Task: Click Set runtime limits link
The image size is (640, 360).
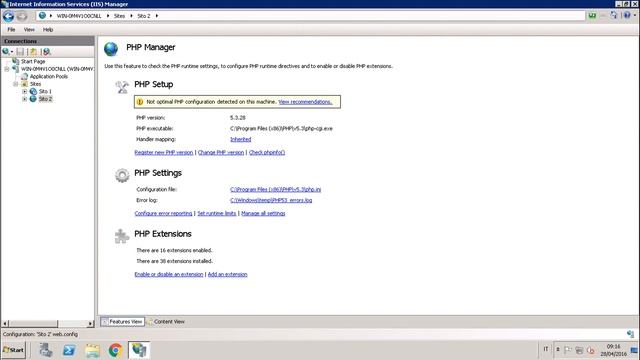Action: 217,213
